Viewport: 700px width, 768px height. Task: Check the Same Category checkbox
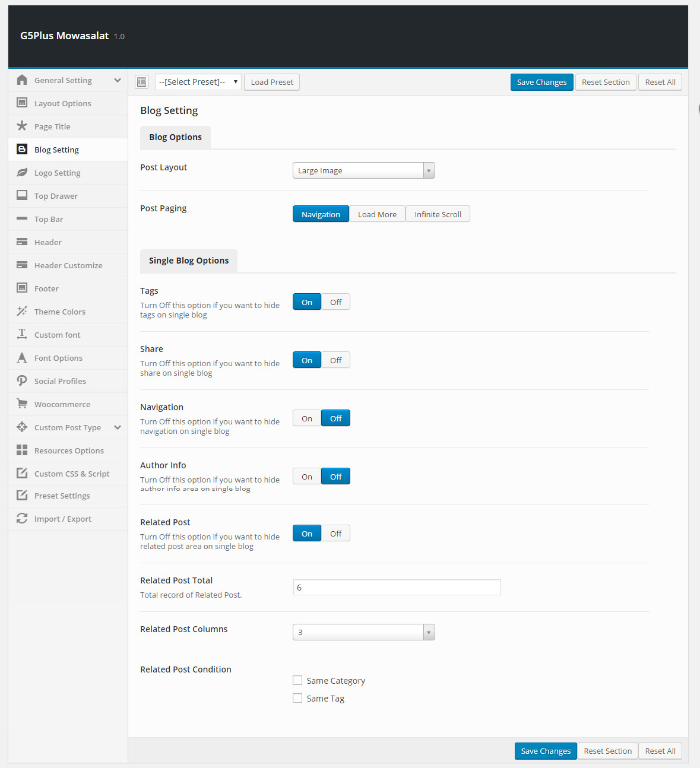click(x=297, y=680)
